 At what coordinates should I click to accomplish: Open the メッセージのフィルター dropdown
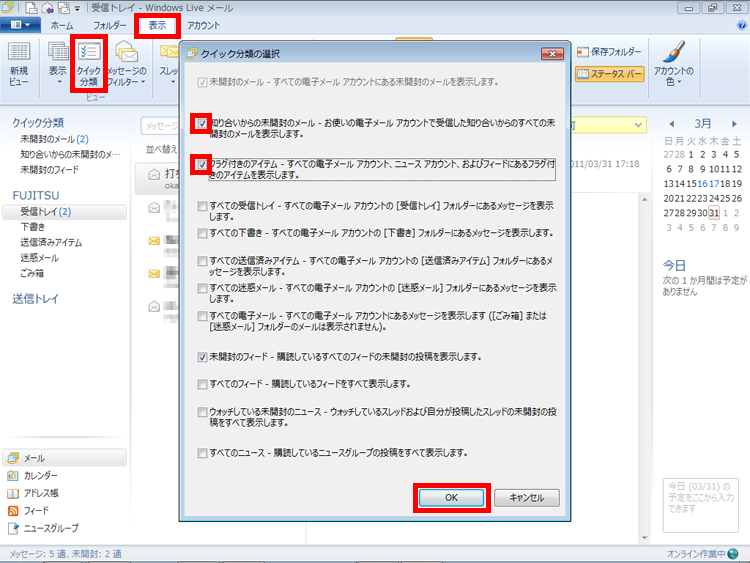(x=126, y=65)
